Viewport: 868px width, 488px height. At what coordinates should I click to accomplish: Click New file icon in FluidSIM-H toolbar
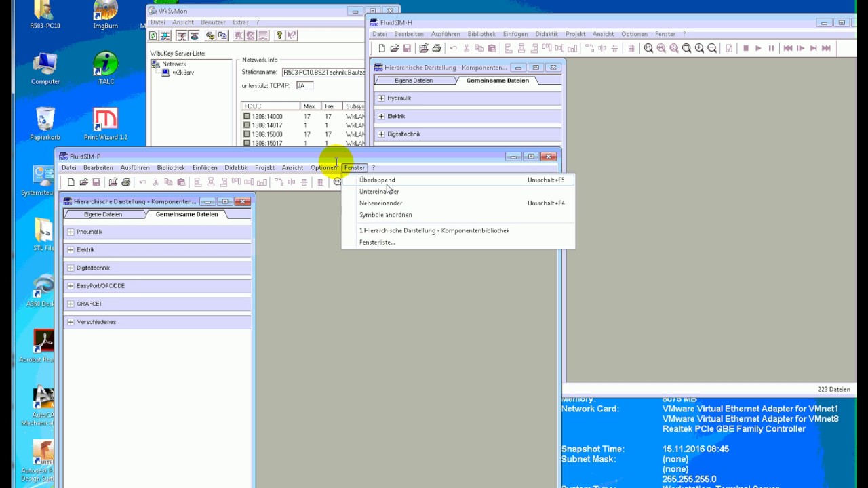pos(382,48)
